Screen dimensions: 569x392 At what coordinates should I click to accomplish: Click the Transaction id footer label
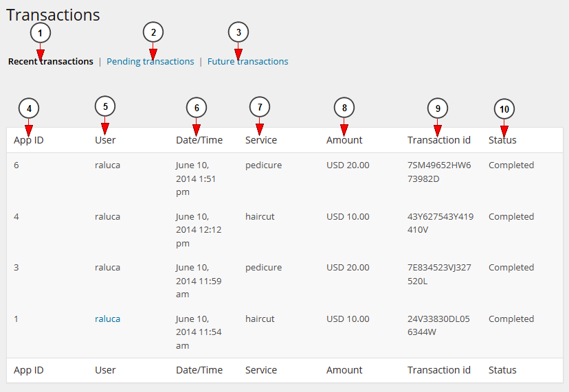(x=438, y=370)
